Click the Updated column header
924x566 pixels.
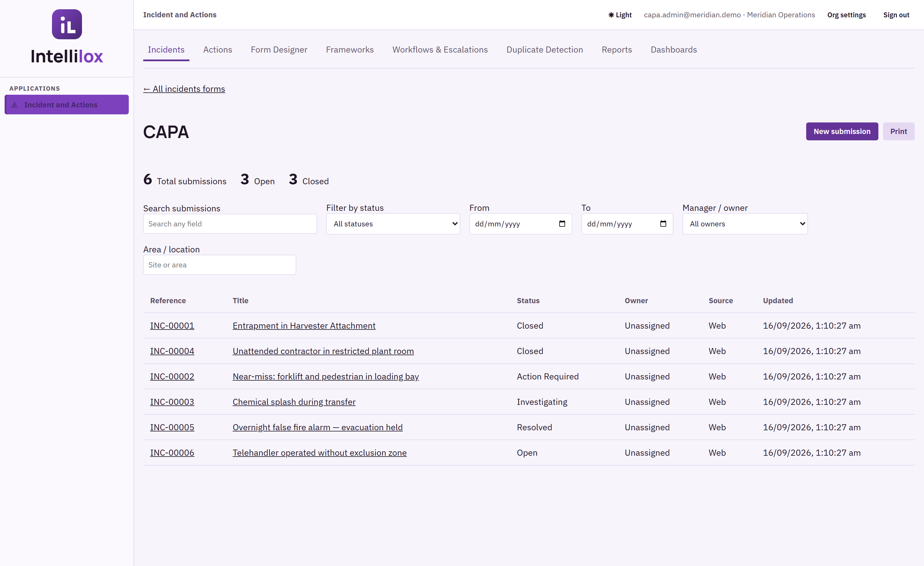tap(778, 301)
